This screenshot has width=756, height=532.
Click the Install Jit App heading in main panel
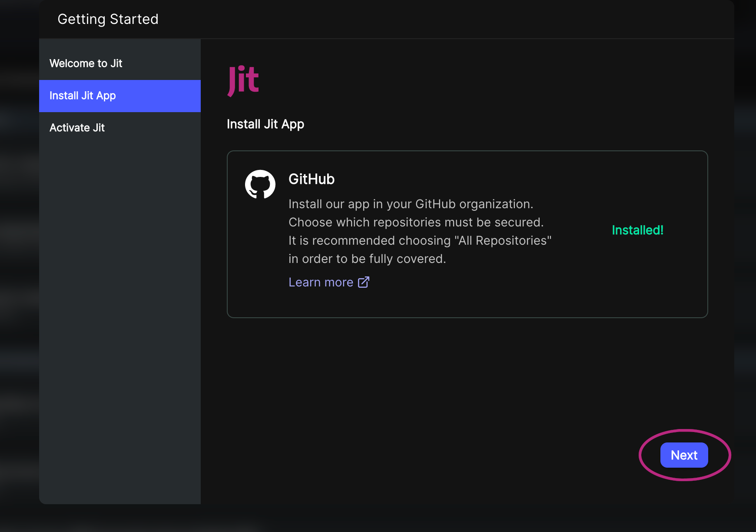[x=265, y=124]
